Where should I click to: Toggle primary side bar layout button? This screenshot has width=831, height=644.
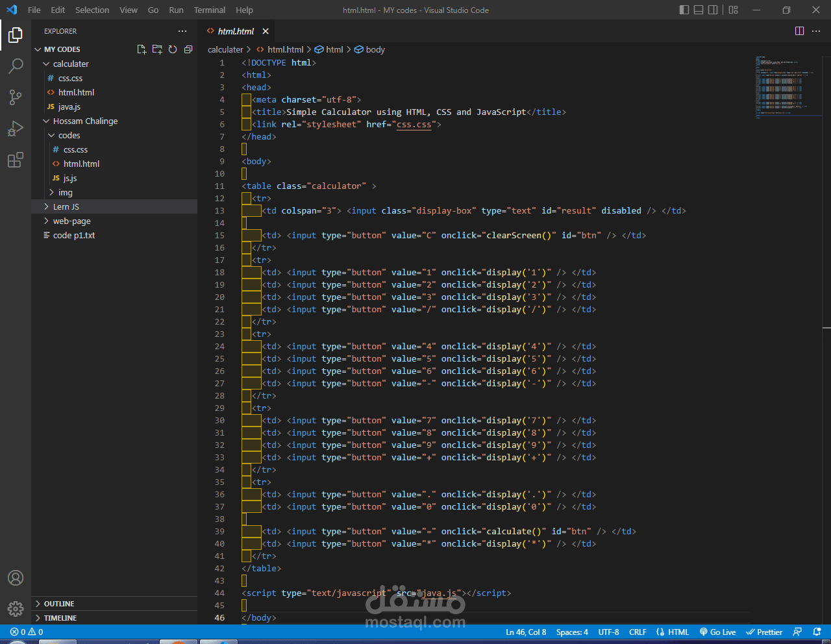(684, 10)
